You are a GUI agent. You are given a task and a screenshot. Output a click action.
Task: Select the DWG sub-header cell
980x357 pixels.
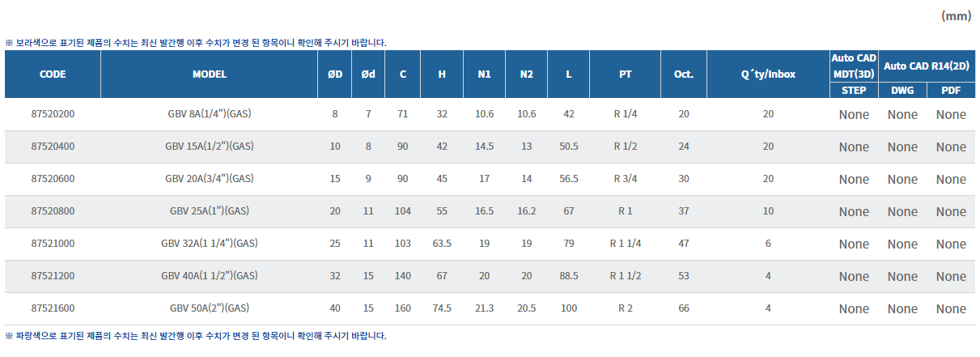coord(902,90)
